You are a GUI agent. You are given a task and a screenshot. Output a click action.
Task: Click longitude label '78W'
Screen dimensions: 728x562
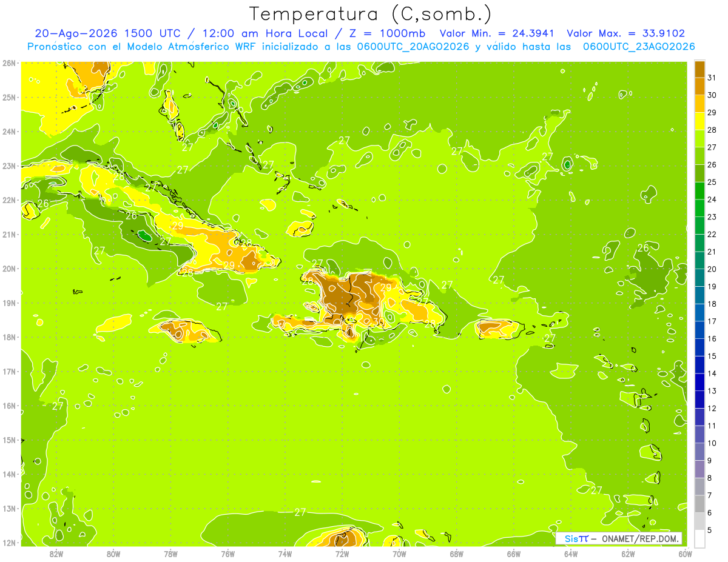coord(170,554)
